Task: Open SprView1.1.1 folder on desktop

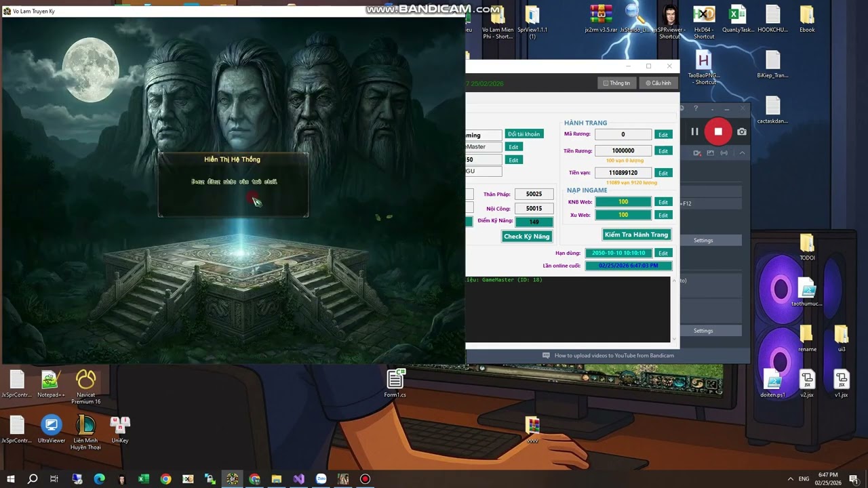Action: 532,22
